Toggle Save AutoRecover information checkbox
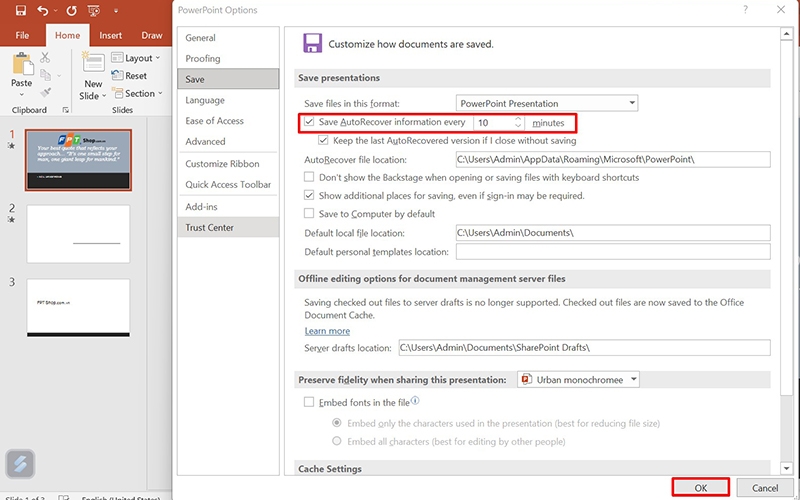The image size is (800, 500). point(309,122)
